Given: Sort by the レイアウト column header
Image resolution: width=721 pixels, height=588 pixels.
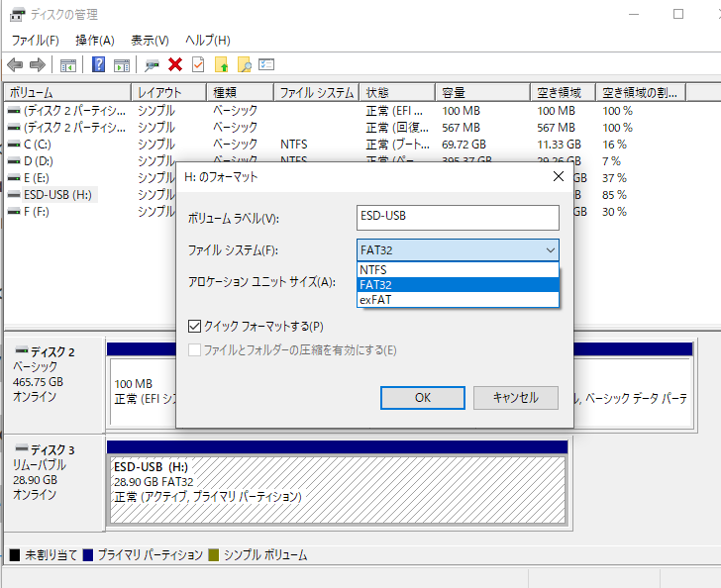Looking at the screenshot, I should pyautogui.click(x=168, y=92).
